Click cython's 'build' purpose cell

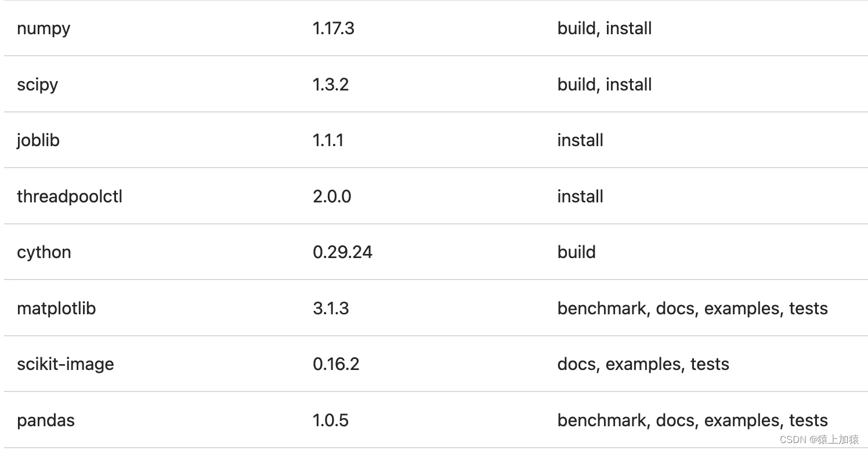577,252
